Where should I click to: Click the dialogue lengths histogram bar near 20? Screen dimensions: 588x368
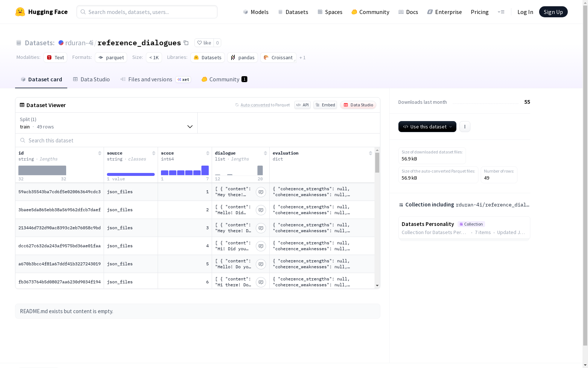point(260,170)
